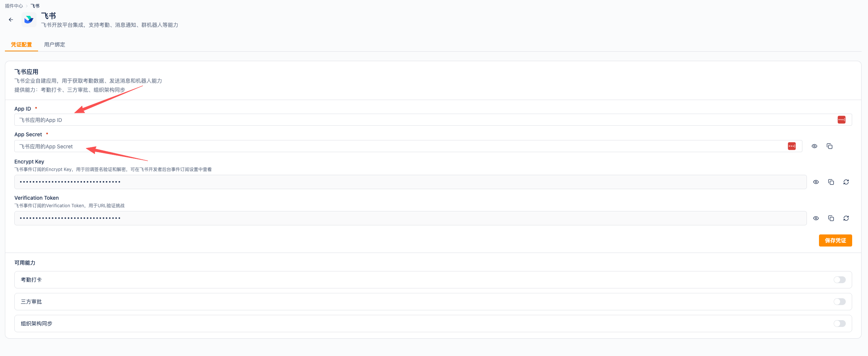Copy the Encrypt Key value
Image resolution: width=868 pixels, height=356 pixels.
[x=831, y=182]
